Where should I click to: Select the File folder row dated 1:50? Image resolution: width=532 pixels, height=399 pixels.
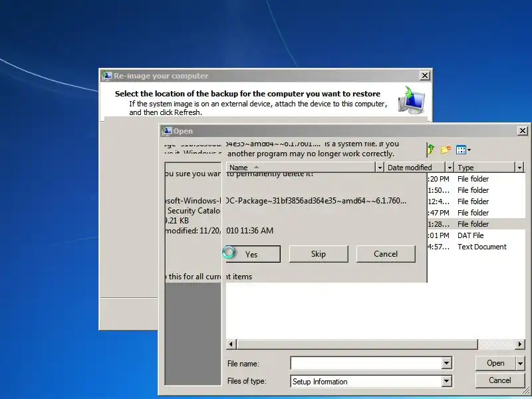[x=476, y=190]
